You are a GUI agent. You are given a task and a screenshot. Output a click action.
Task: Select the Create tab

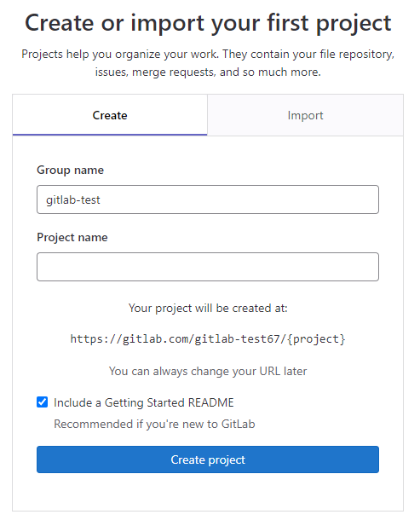tap(110, 115)
